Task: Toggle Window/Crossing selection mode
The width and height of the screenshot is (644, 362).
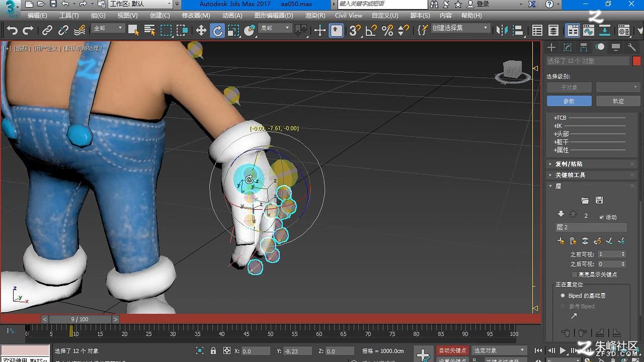Action: 182,31
